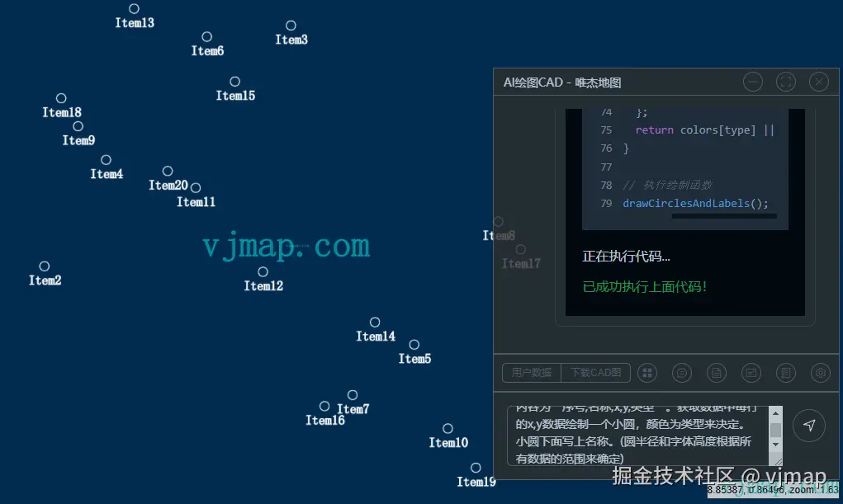Click the Item4 label on the map
The image size is (843, 504).
107,174
